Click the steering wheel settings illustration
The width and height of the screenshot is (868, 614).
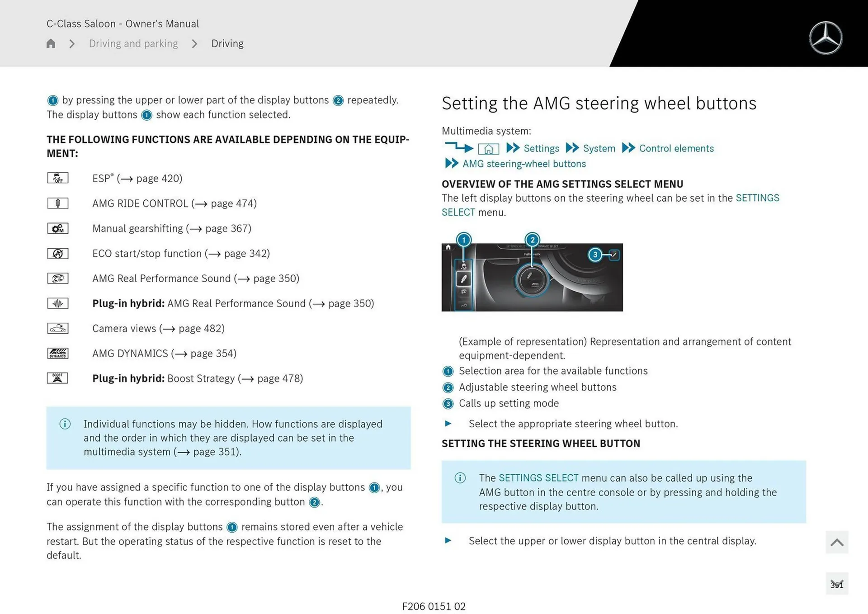coord(532,277)
